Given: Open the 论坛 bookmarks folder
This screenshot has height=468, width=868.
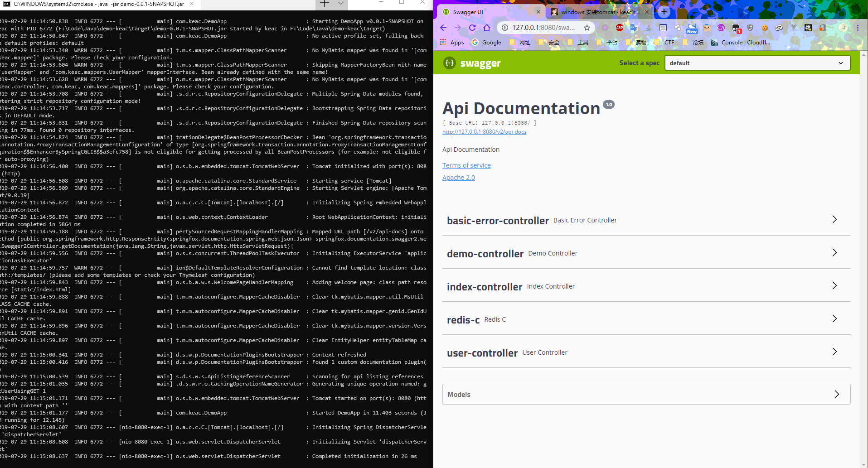Looking at the screenshot, I should click(693, 42).
